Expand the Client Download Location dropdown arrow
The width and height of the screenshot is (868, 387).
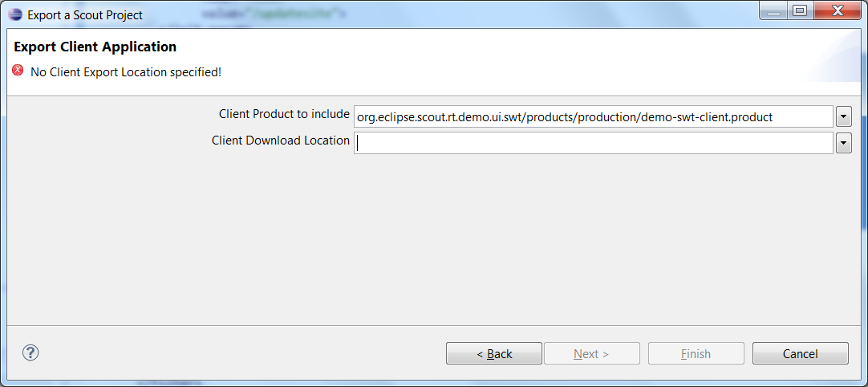tap(844, 143)
